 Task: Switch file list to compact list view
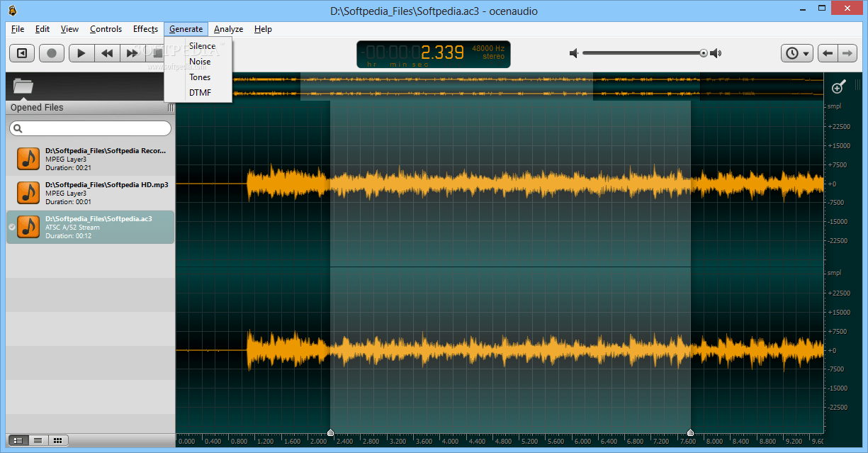[37, 440]
